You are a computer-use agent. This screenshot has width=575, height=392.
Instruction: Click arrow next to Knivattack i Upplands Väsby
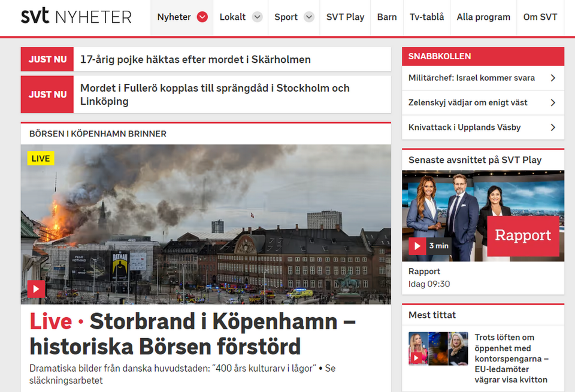point(553,127)
